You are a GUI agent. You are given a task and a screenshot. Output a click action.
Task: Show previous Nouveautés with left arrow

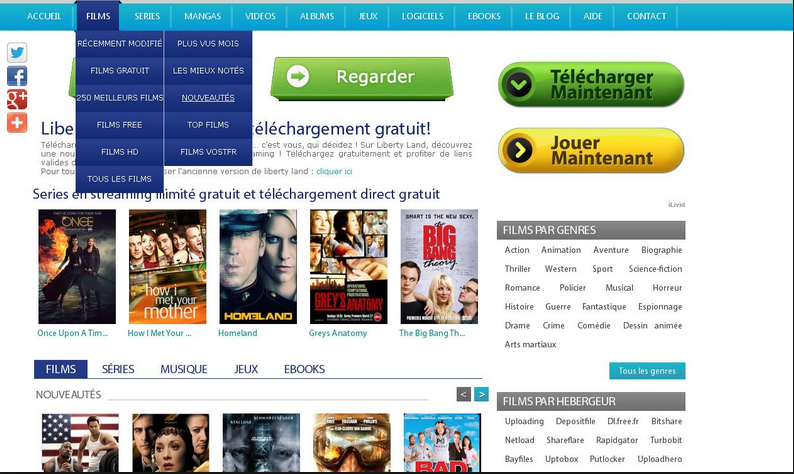point(463,393)
